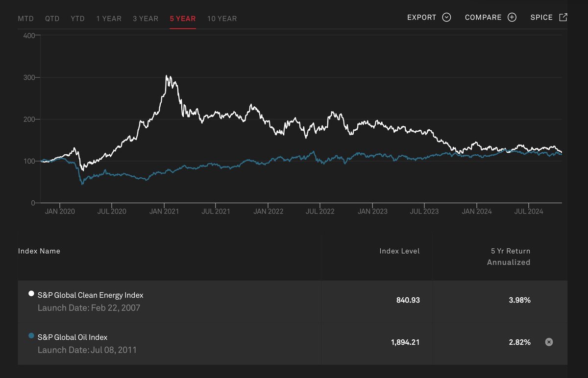Click the 100 y-axis label
The width and height of the screenshot is (588, 378).
point(29,161)
